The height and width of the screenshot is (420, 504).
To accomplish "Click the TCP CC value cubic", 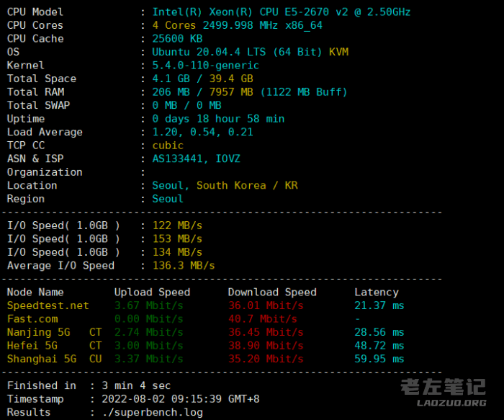I will [168, 146].
